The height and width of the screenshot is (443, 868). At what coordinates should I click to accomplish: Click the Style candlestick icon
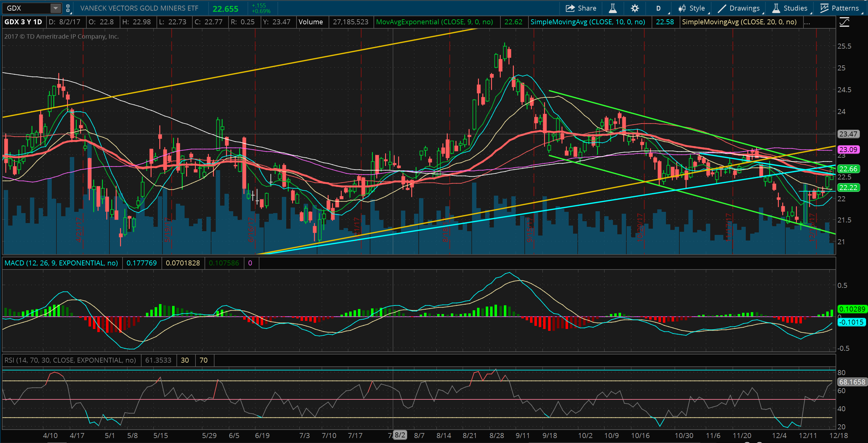(682, 8)
